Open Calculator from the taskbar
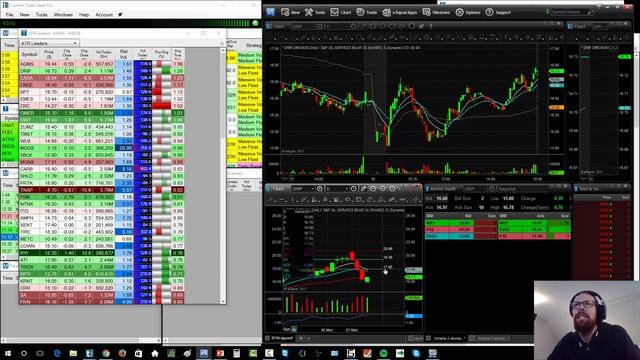This screenshot has height=360, width=640. [x=236, y=353]
